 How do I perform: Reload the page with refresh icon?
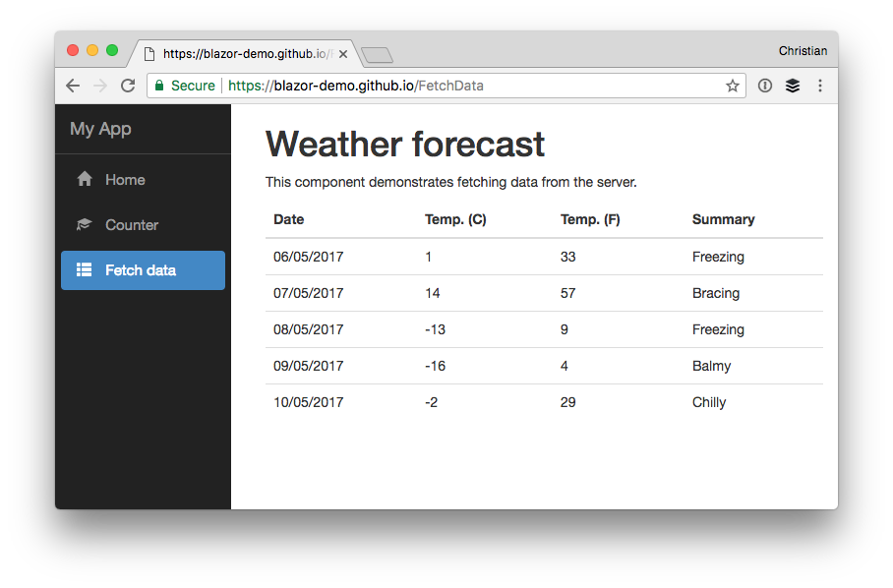pos(128,86)
